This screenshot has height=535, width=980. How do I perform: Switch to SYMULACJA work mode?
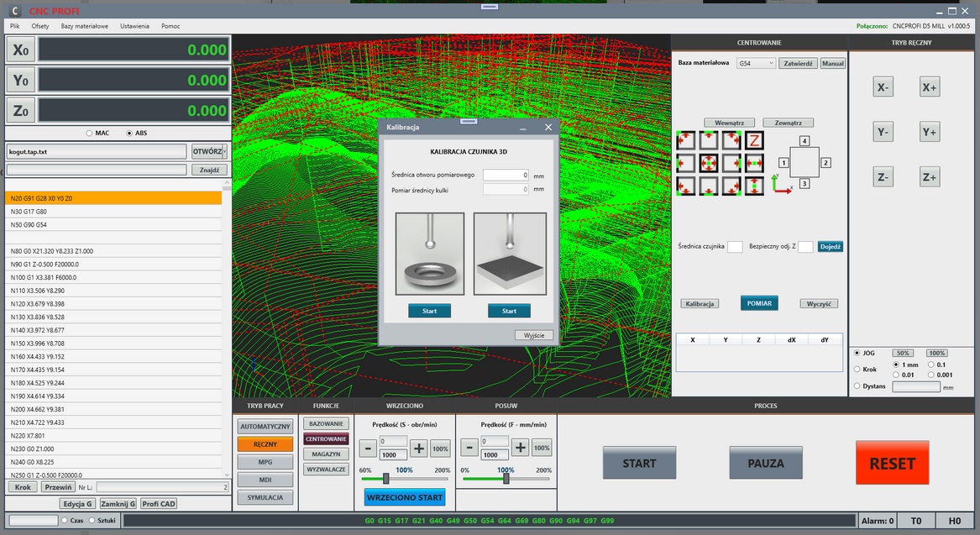pyautogui.click(x=265, y=497)
